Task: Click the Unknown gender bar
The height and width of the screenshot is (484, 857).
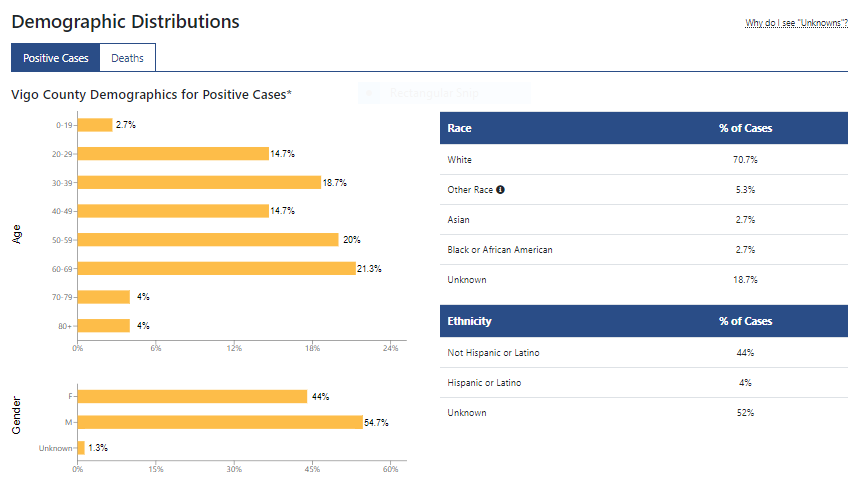Action: tap(81, 448)
